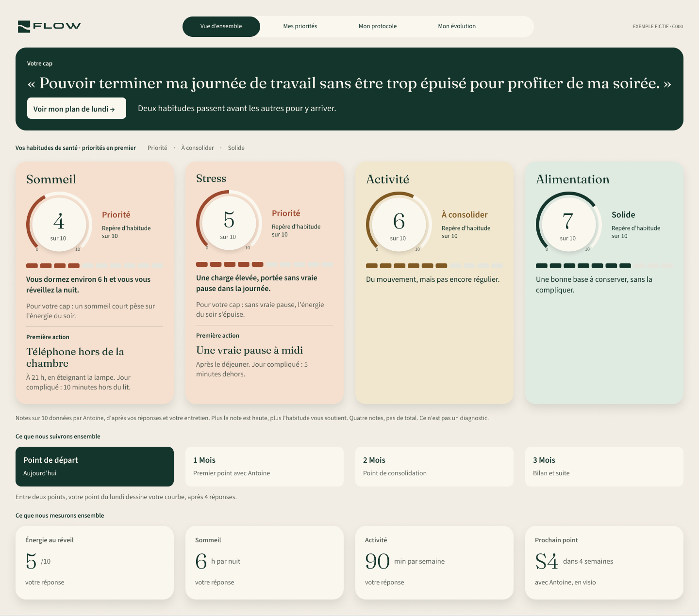This screenshot has height=616, width=699.
Task: Click Deux habitudes passent avant les autres text
Action: (237, 108)
